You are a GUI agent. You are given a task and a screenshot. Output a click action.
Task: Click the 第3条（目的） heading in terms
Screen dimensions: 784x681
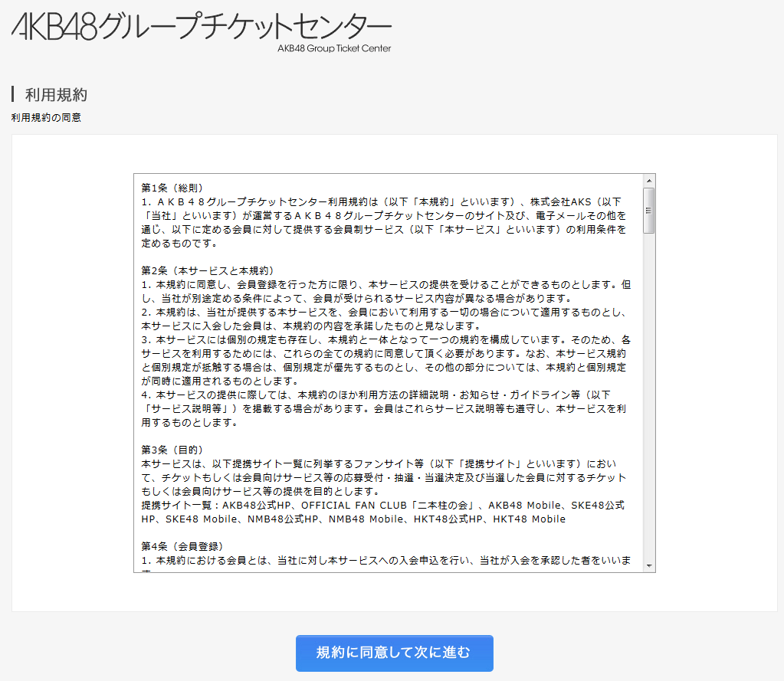[172, 450]
